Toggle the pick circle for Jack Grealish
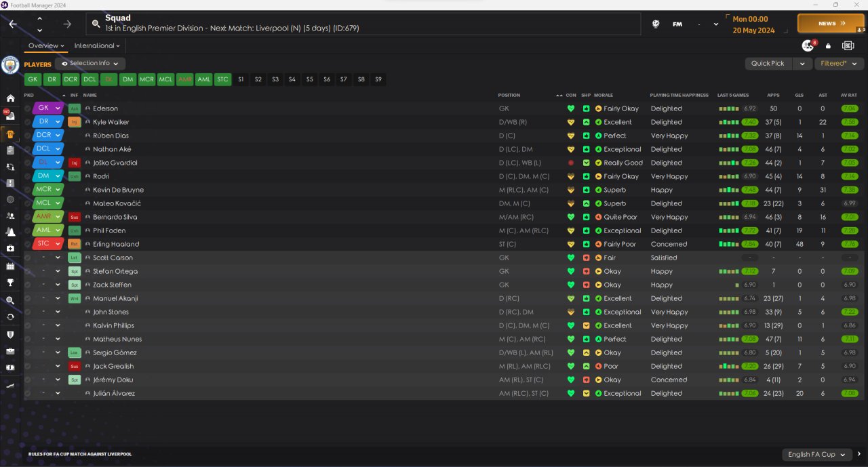Viewport: 868px width, 467px height. click(x=28, y=366)
